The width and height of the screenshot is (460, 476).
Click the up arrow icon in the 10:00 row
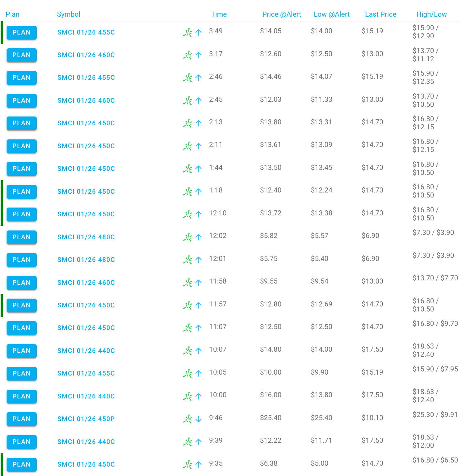pyautogui.click(x=198, y=396)
